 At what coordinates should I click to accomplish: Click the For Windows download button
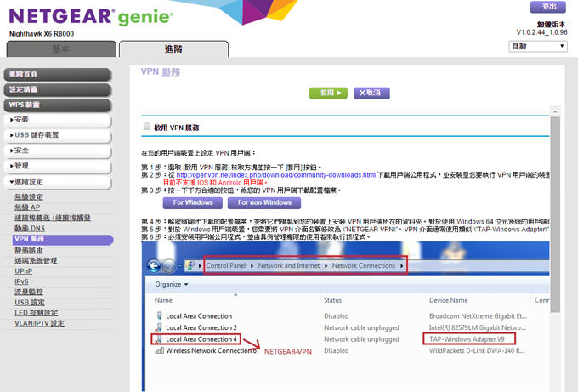(193, 203)
